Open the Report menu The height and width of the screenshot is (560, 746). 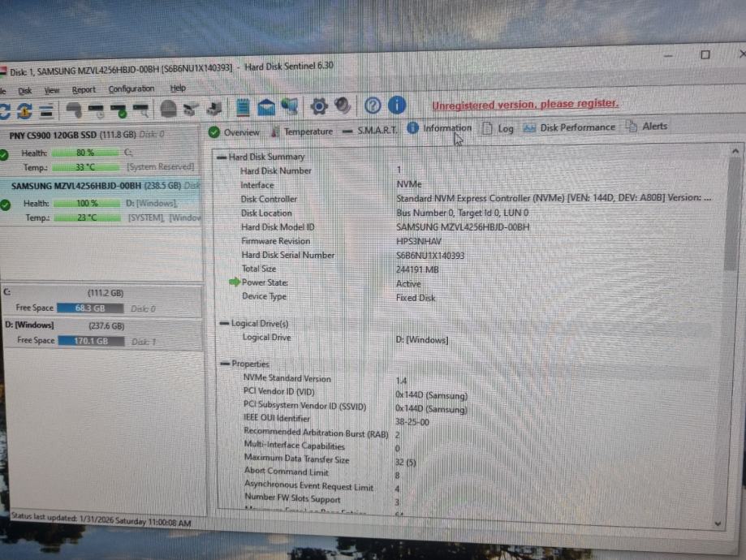coord(84,89)
